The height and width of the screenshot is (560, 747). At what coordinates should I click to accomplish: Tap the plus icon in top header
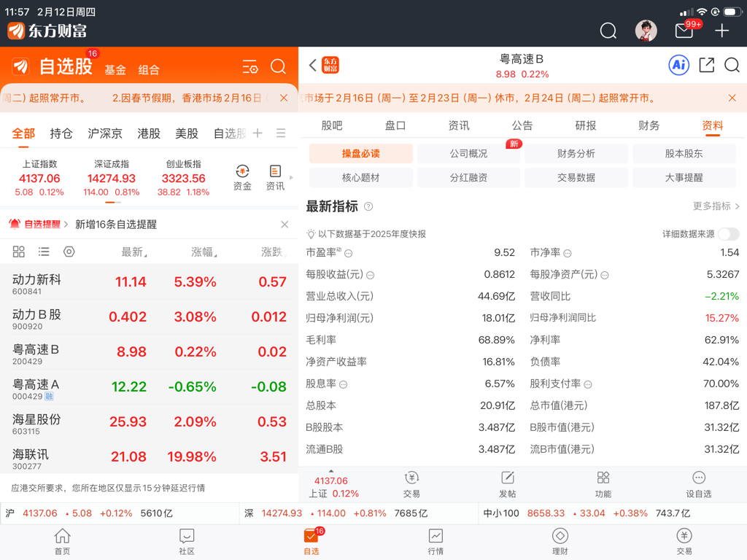721,31
